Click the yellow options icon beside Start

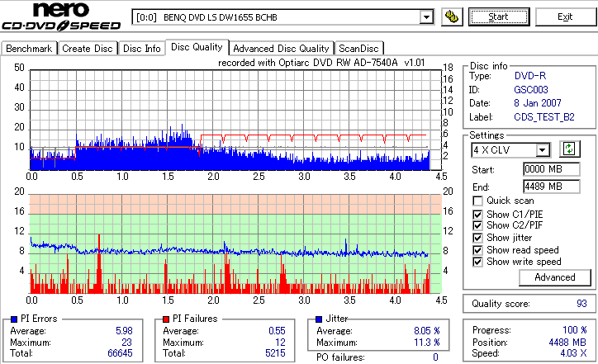coord(452,17)
